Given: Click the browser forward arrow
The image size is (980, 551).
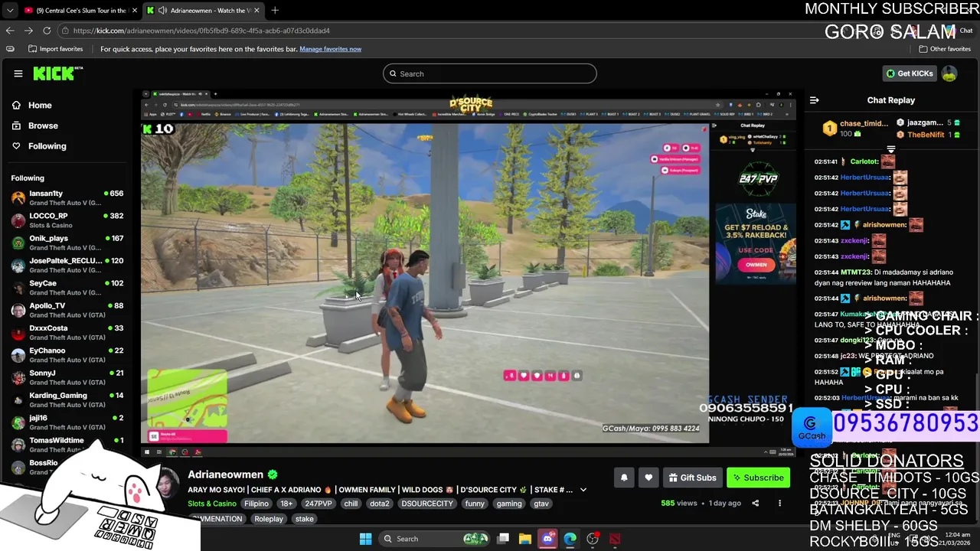Looking at the screenshot, I should point(28,31).
